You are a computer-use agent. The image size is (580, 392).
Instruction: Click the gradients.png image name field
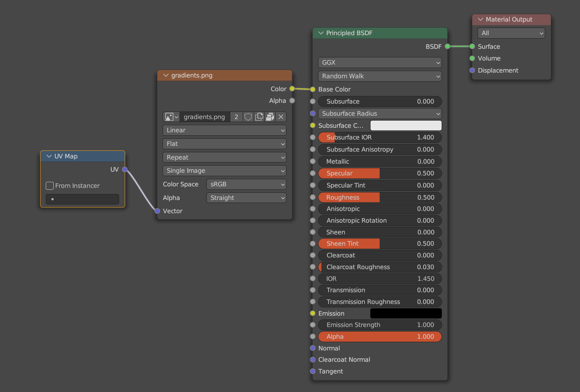tap(205, 117)
